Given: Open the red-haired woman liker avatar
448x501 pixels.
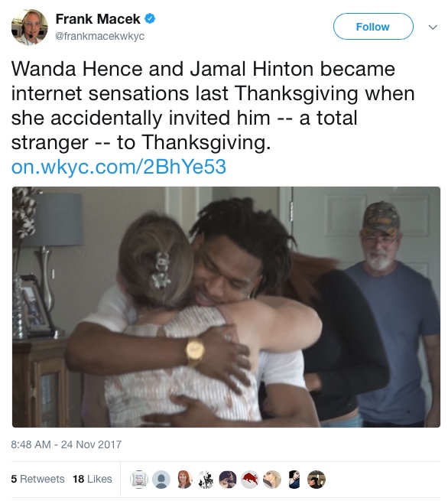Looking at the screenshot, I should coord(184,480).
